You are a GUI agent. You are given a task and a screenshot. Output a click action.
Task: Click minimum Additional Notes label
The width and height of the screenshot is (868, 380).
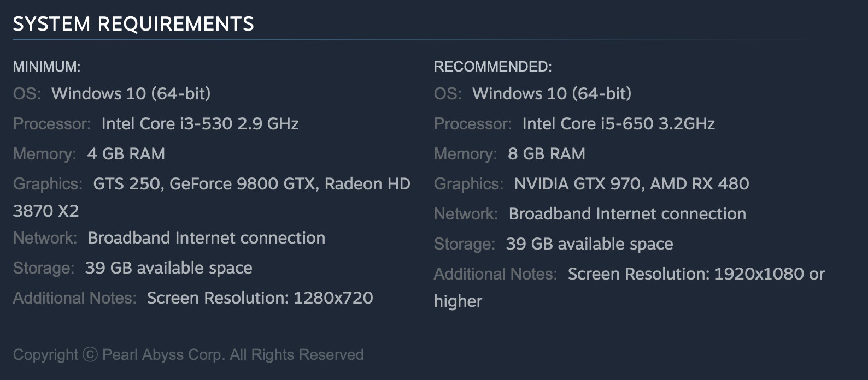(x=74, y=298)
